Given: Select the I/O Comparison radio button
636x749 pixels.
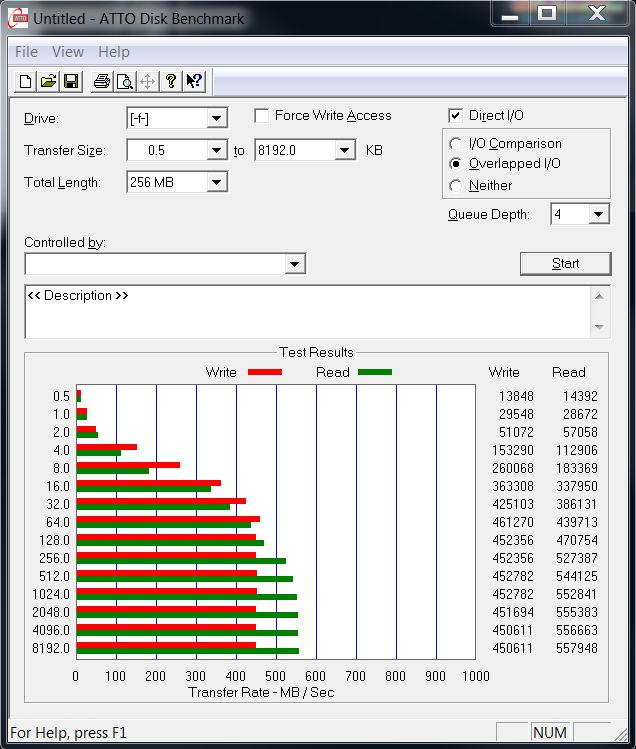Looking at the screenshot, I should click(x=456, y=144).
